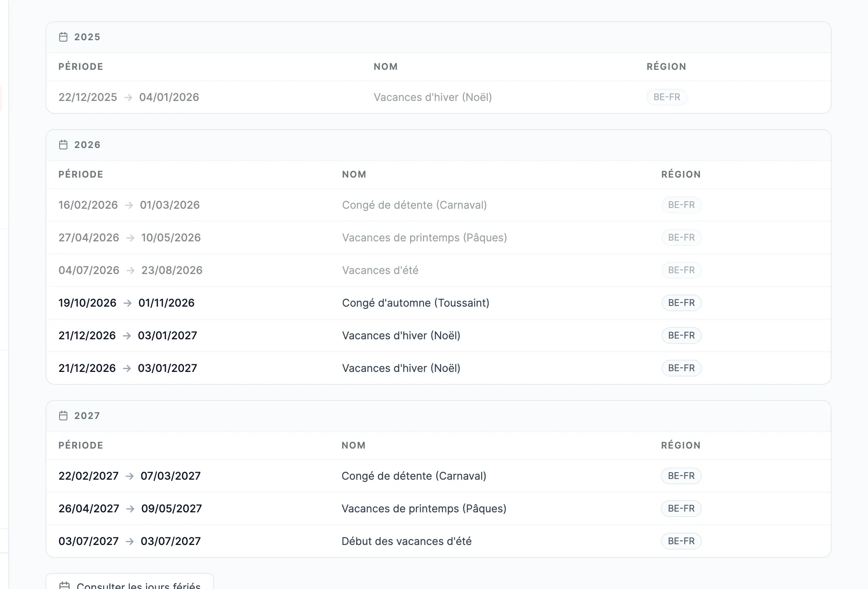868x589 pixels.
Task: Click end date 23/08/2026
Action: click(x=172, y=270)
